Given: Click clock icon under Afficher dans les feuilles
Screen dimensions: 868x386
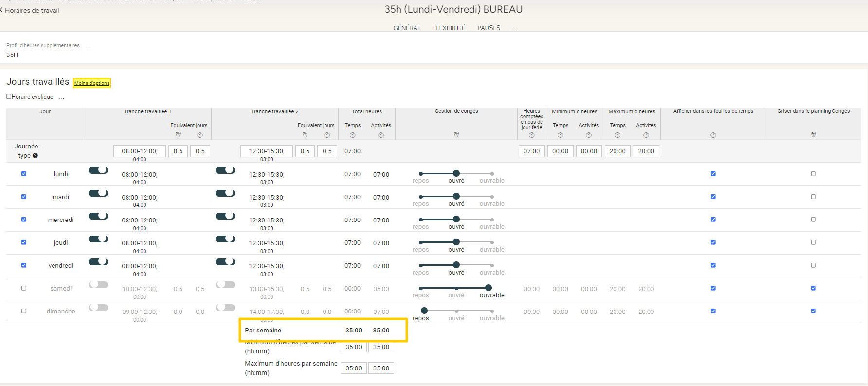Looking at the screenshot, I should click(x=713, y=135).
